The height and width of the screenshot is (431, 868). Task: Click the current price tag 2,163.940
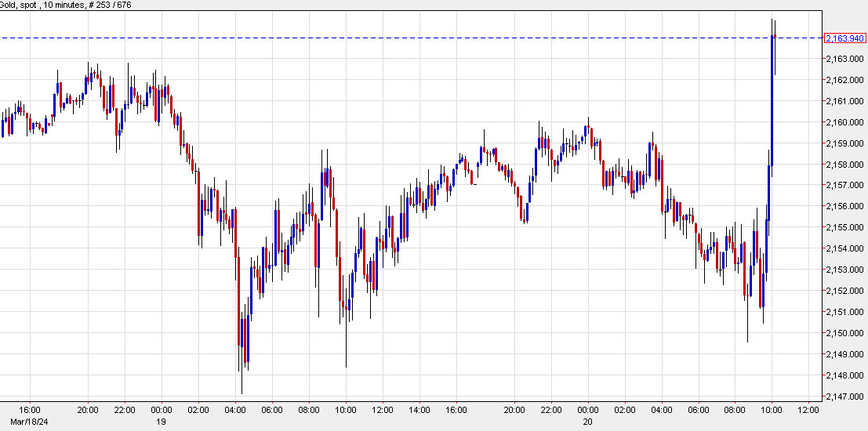844,38
